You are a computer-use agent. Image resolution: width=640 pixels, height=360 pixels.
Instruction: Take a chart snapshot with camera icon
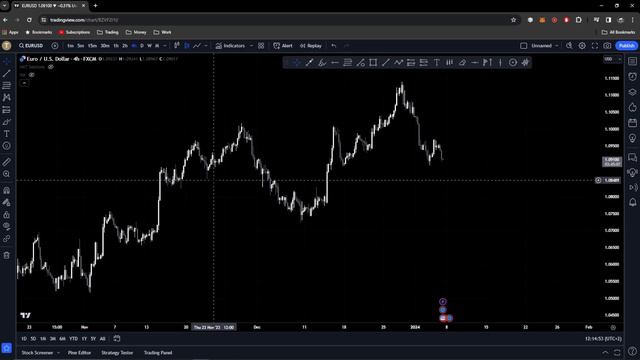pyautogui.click(x=607, y=46)
